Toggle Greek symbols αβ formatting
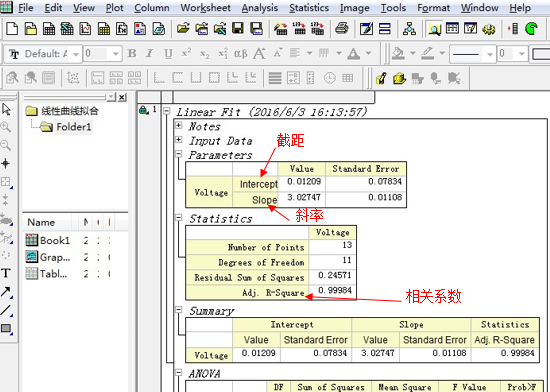 (241, 54)
